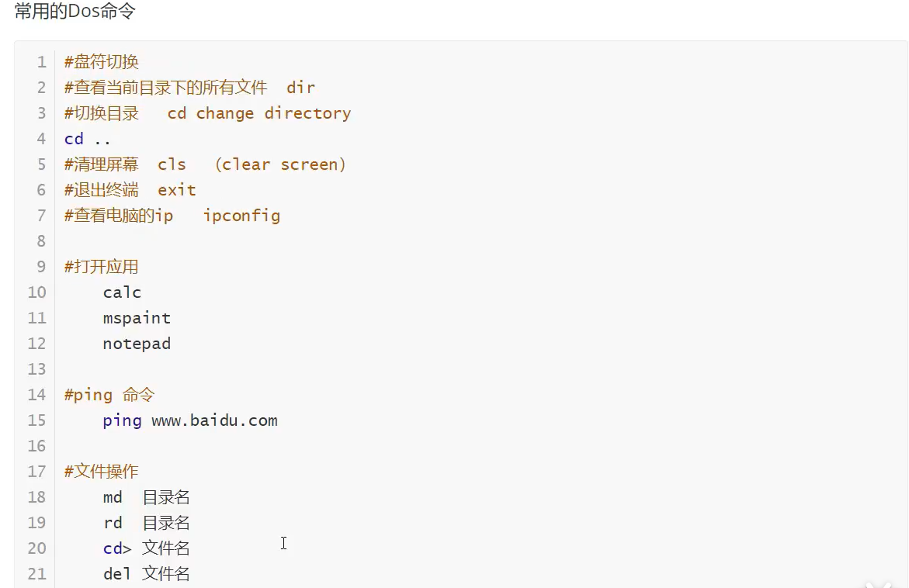Click the md 目录名 line

tap(146, 497)
